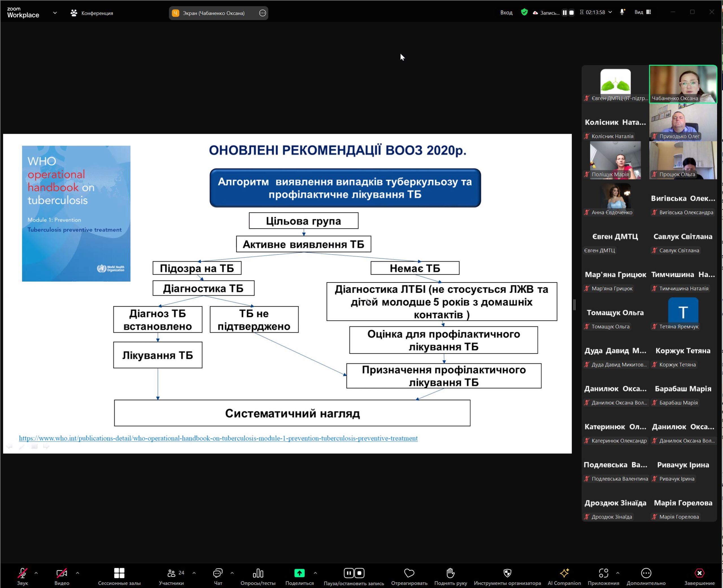Viewport: 723px width, 588px height.
Task: Open the Chat (Чат) panel
Action: tap(218, 576)
